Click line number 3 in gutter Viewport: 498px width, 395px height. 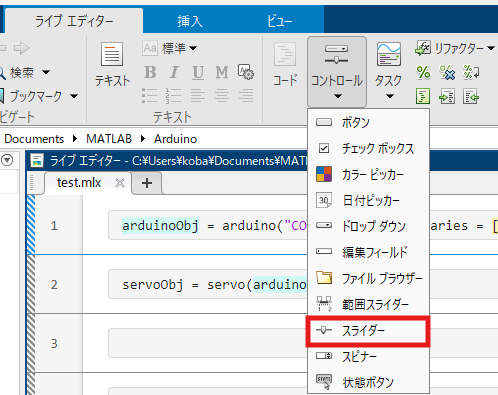(x=54, y=343)
